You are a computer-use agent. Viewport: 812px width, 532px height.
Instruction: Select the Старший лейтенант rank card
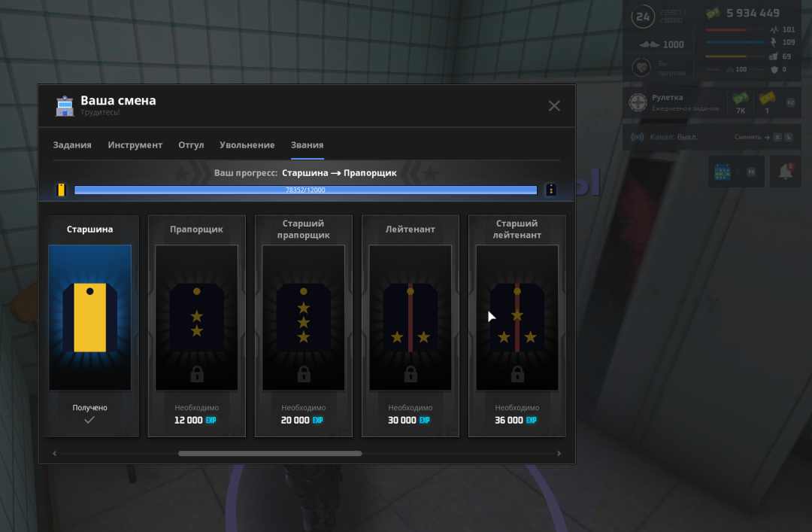coord(517,325)
